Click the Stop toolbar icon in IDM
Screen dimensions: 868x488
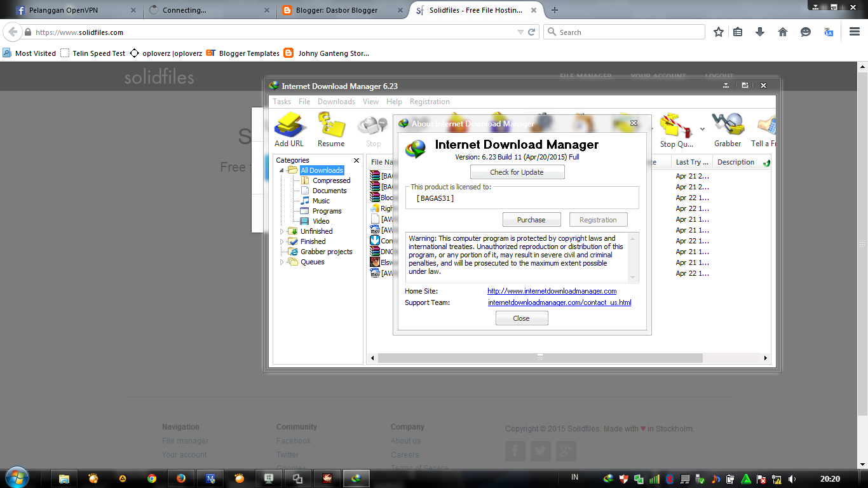click(x=373, y=131)
